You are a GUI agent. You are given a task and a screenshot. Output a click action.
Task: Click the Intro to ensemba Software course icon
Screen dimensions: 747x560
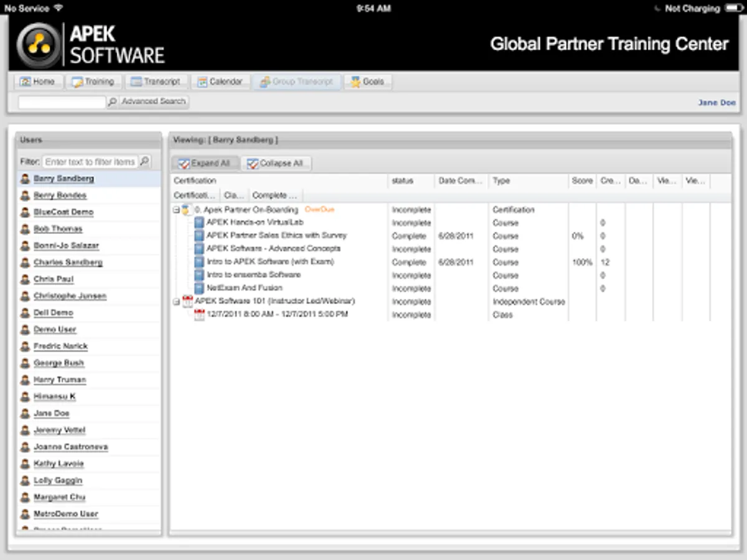point(199,276)
